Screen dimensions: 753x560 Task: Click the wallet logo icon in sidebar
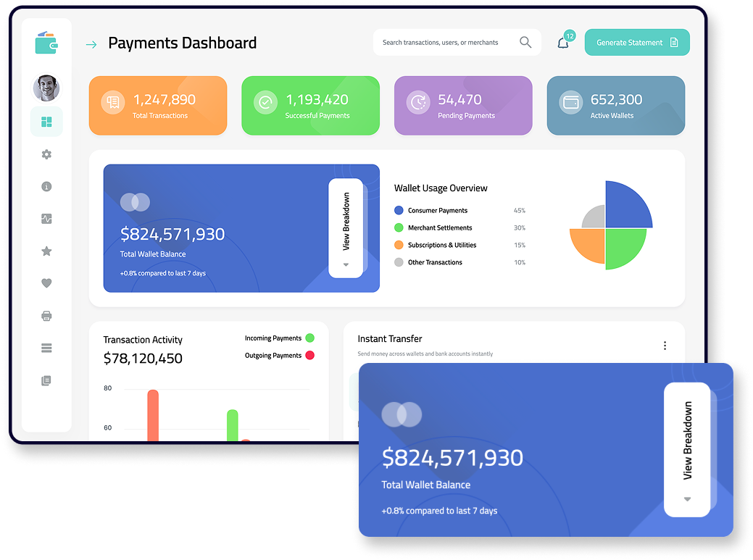(x=46, y=43)
